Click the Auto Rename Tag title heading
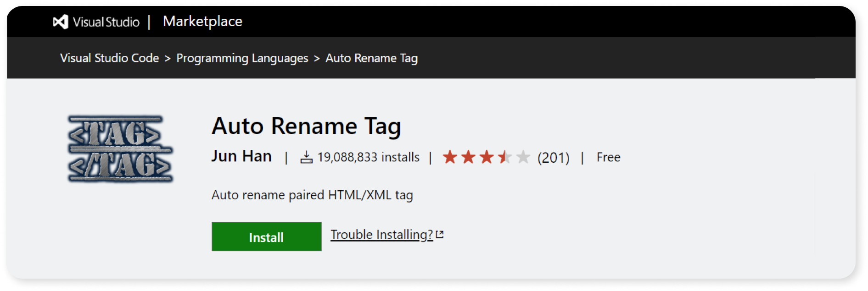The width and height of the screenshot is (868, 291). pos(306,126)
